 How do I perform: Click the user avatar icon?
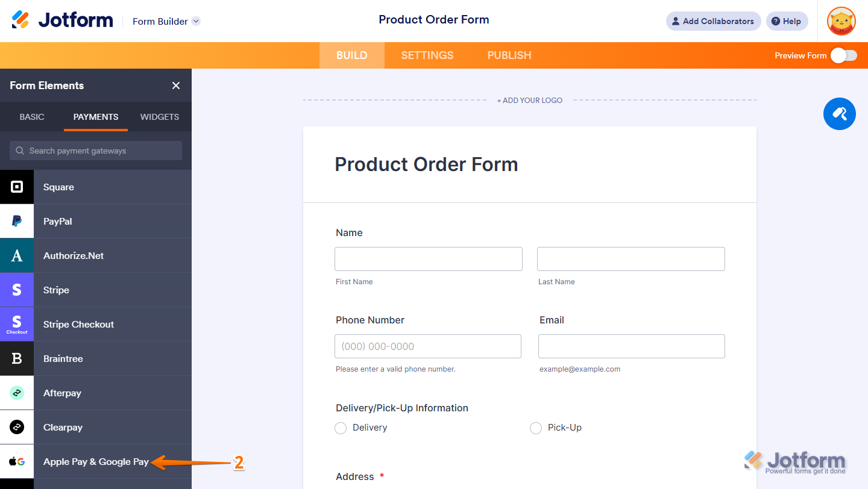[841, 21]
